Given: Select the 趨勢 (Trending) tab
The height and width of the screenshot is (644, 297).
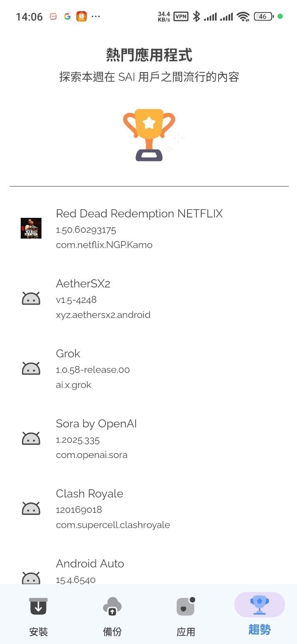Looking at the screenshot, I should tap(260, 615).
